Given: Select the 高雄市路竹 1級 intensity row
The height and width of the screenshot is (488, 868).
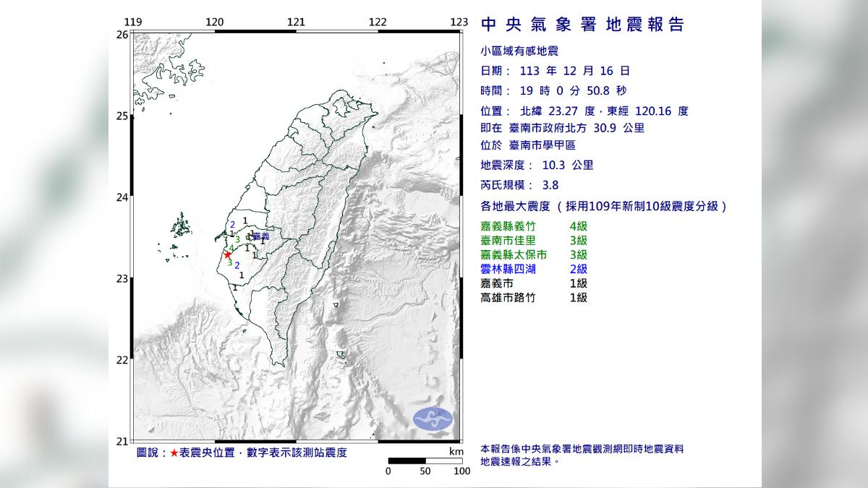Looking at the screenshot, I should point(534,297).
